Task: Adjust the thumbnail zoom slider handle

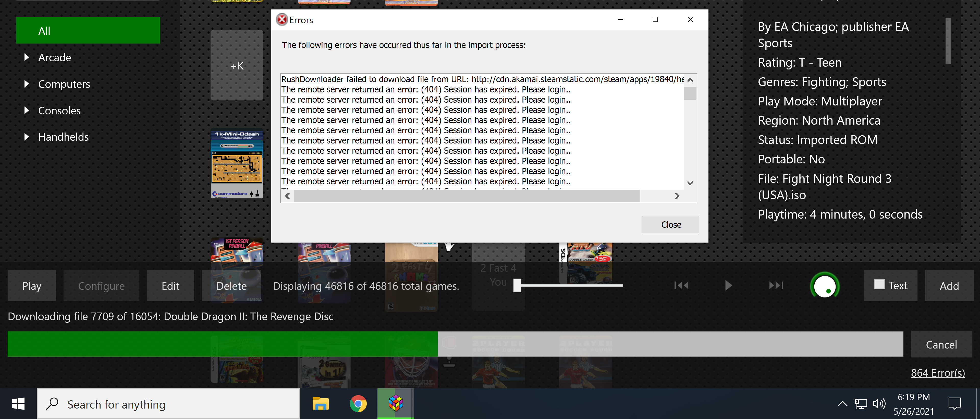Action: click(517, 285)
